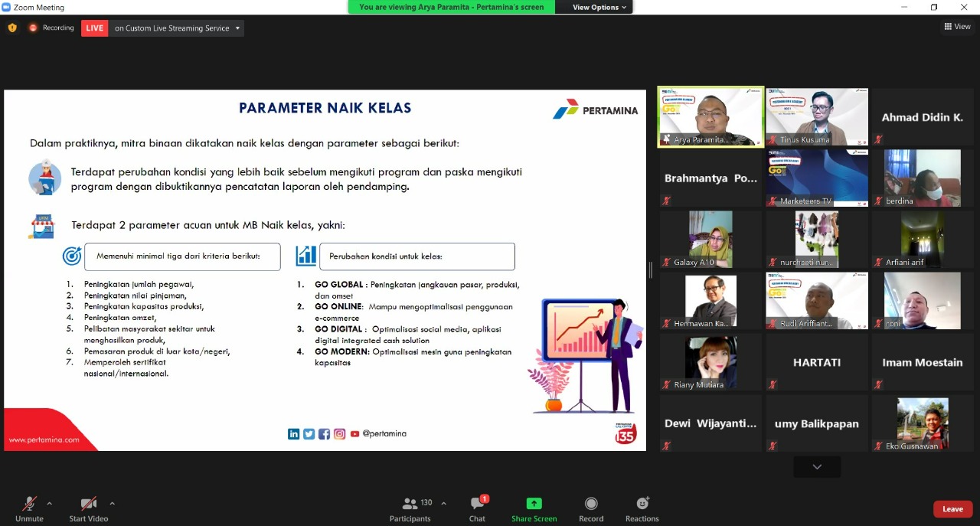Image resolution: width=980 pixels, height=526 pixels.
Task: Select the HARTATI participant tile
Action: click(816, 361)
